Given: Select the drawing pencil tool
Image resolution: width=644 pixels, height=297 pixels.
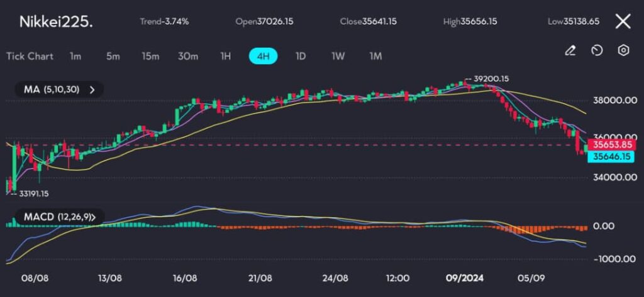Looking at the screenshot, I should click(x=570, y=51).
